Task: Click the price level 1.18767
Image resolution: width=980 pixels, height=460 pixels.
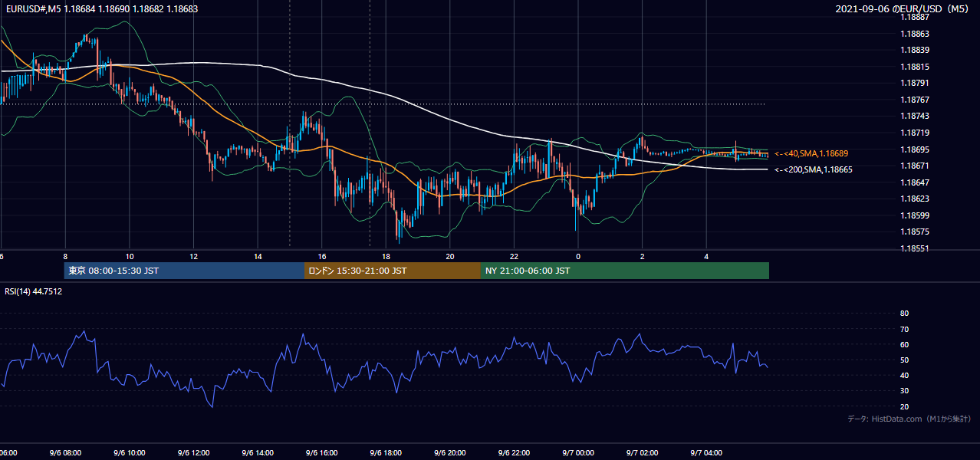Action: [x=913, y=100]
